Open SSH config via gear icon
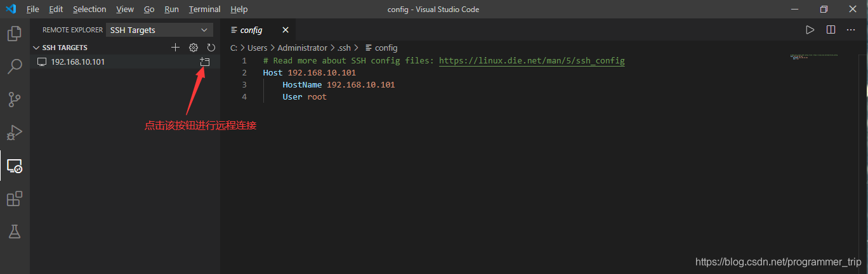This screenshot has height=274, width=868. tap(194, 48)
